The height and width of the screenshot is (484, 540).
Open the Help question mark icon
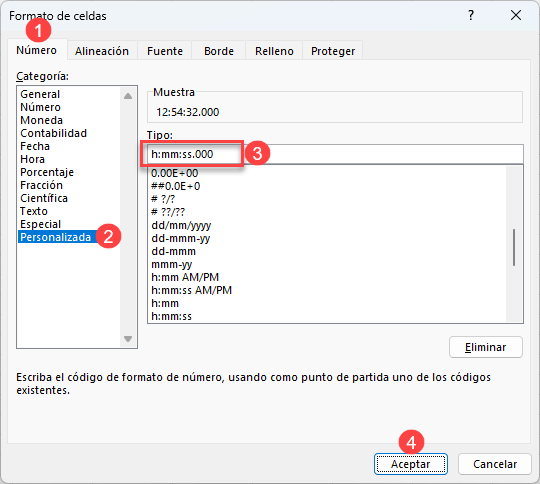click(471, 15)
